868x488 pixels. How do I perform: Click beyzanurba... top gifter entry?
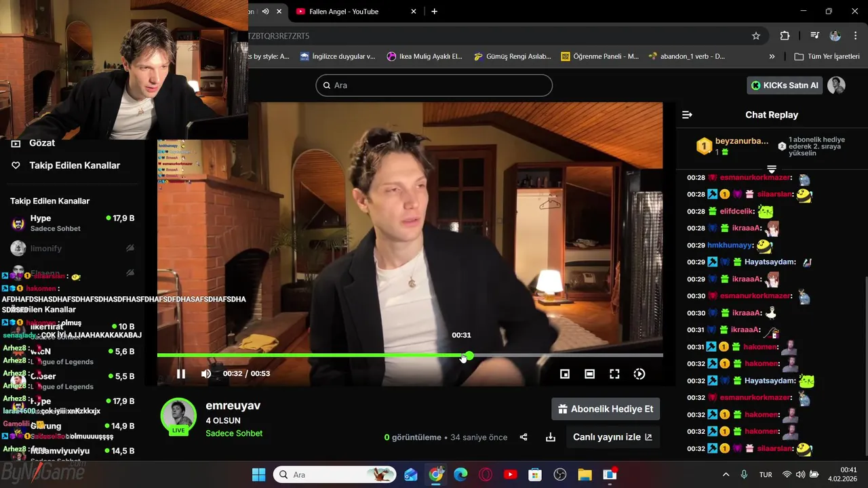[x=732, y=146]
